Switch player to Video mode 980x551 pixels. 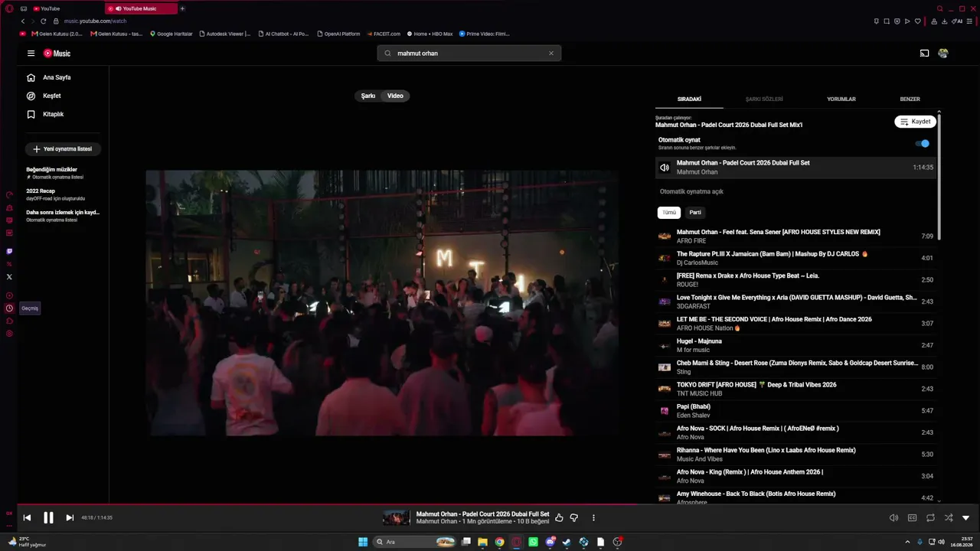(x=395, y=96)
